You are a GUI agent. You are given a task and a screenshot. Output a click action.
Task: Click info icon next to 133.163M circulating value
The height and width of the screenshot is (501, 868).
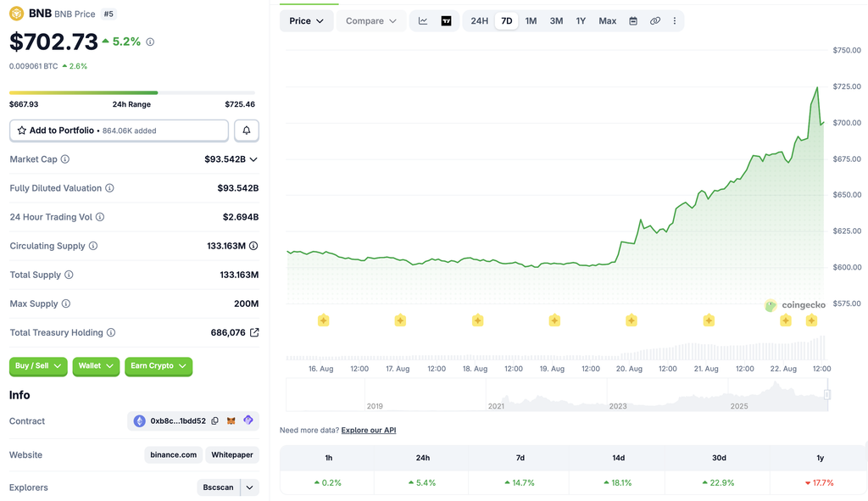253,246
